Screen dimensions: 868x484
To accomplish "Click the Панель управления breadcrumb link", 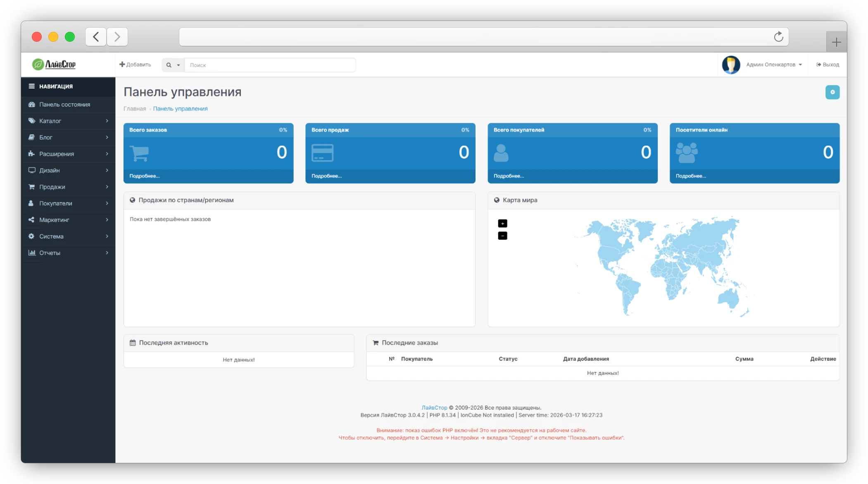I will click(x=180, y=109).
